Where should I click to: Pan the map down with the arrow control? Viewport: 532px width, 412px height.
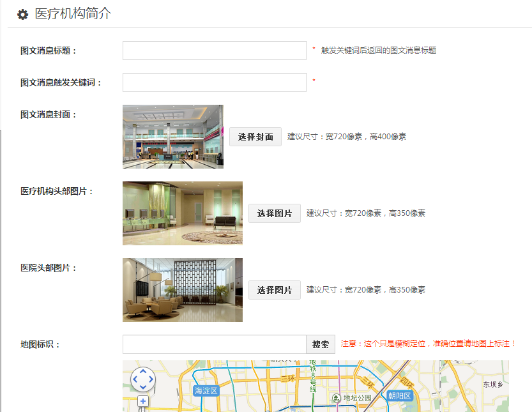coord(143,387)
